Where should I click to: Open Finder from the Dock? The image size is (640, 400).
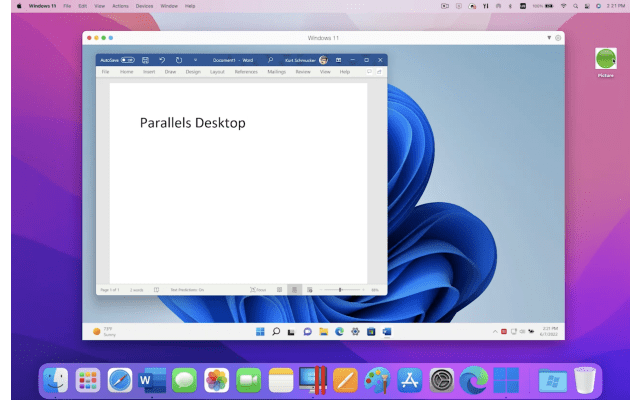(x=56, y=380)
